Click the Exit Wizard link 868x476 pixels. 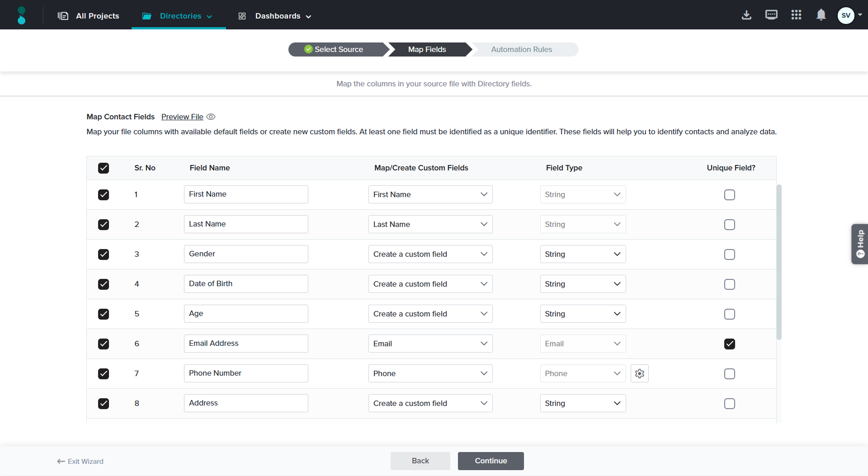pyautogui.click(x=80, y=462)
